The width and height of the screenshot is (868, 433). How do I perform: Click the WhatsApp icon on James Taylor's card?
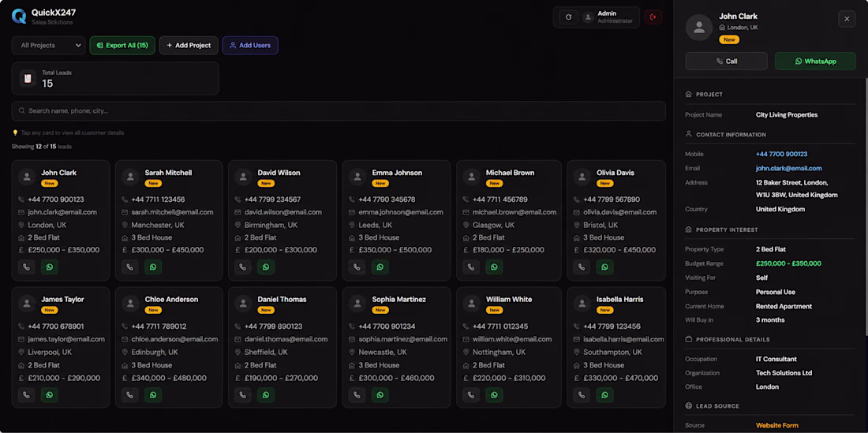[49, 395]
